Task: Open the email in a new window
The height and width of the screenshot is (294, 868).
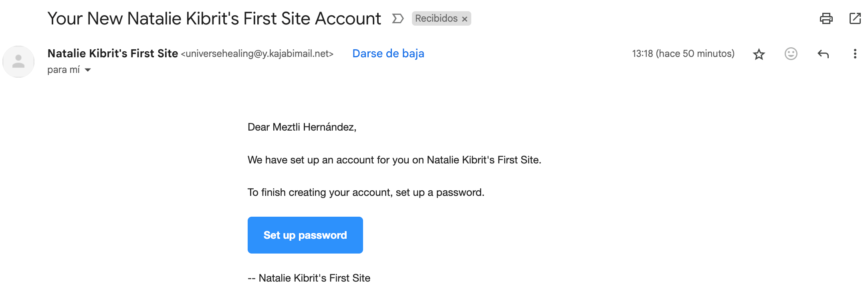Action: coord(855,18)
